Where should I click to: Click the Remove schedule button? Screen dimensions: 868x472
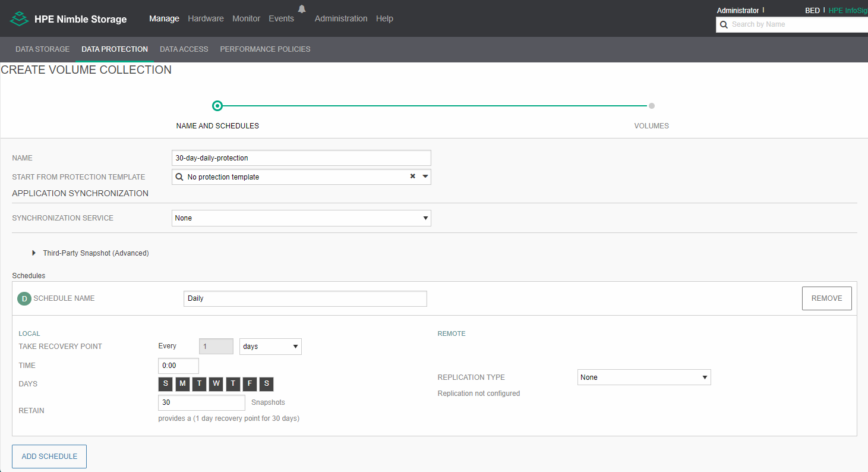(x=826, y=298)
